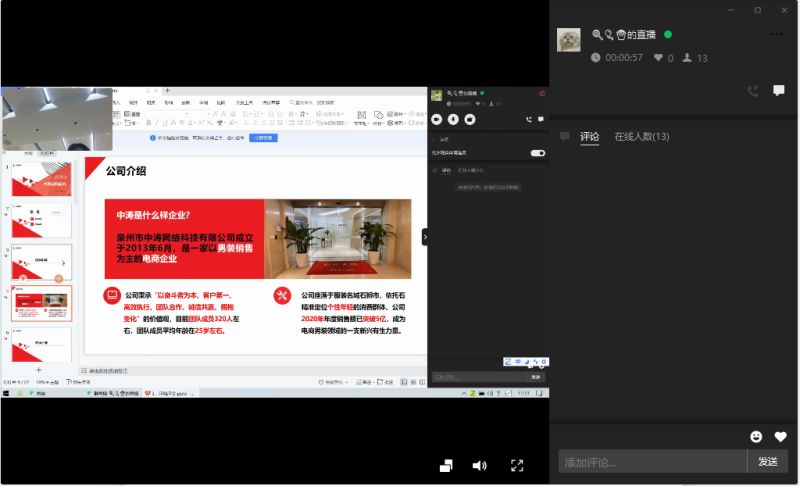The width and height of the screenshot is (800, 486).
Task: Click the comment icon beside 评论 tab
Action: tap(565, 136)
